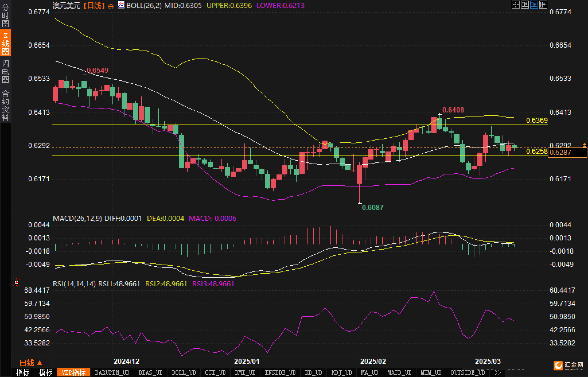Click the 0.6087 low price label
The height and width of the screenshot is (377, 588).
point(373,208)
